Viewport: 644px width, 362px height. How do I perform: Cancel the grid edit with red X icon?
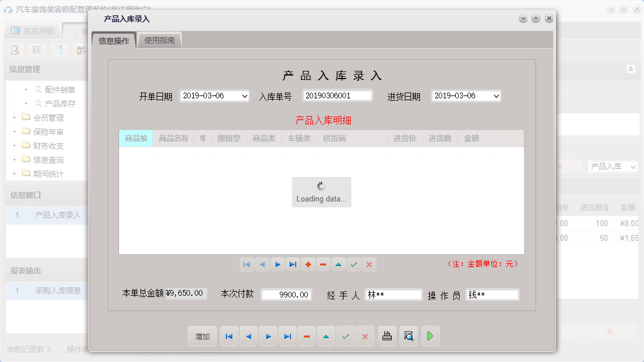[369, 264]
